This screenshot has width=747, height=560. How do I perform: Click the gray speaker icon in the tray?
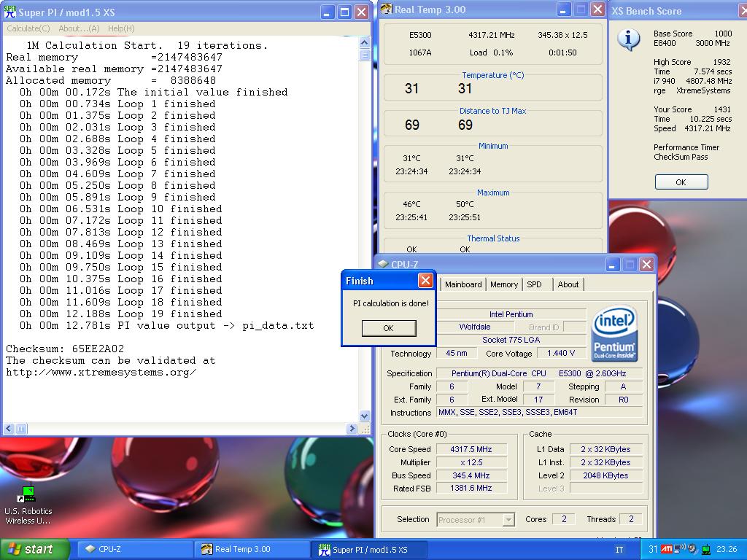pyautogui.click(x=693, y=549)
